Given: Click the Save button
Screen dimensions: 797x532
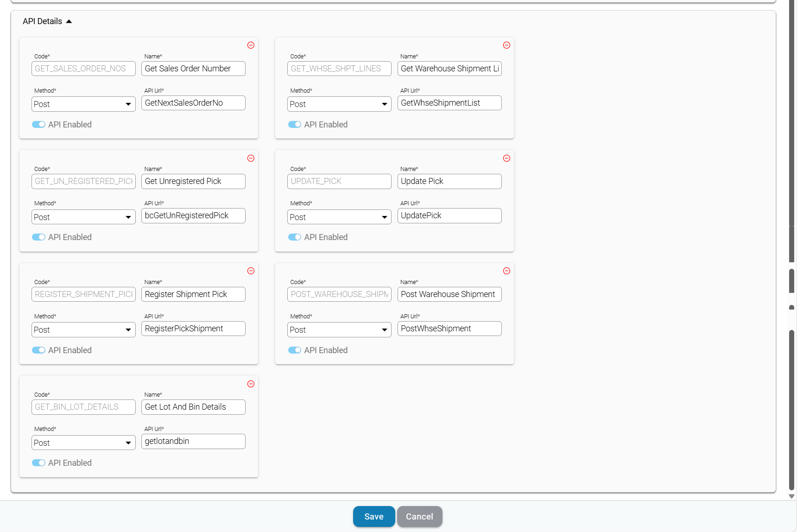Looking at the screenshot, I should coord(373,517).
